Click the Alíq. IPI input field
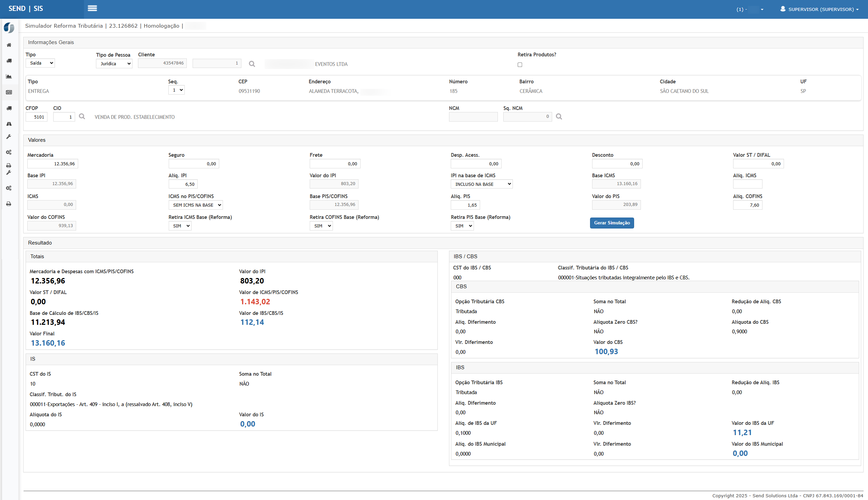The width and height of the screenshot is (868, 500). (x=183, y=184)
